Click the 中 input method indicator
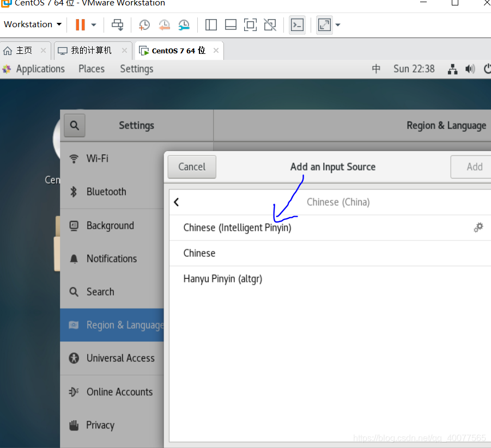Screen dimensions: 491x448 (x=376, y=69)
